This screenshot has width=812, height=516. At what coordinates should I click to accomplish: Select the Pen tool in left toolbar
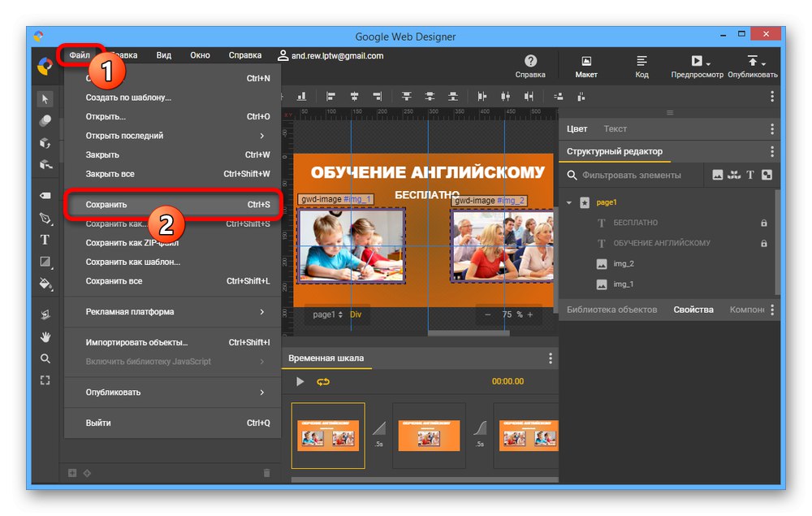[x=45, y=218]
